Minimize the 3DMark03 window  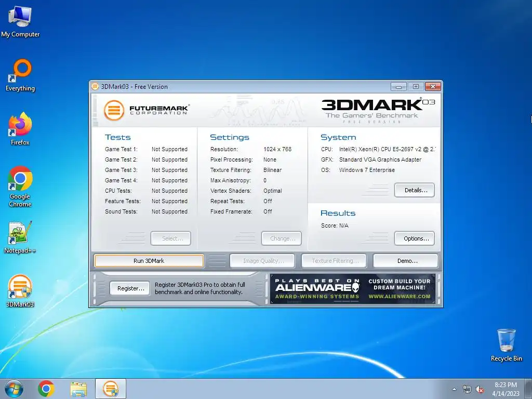pyautogui.click(x=398, y=87)
